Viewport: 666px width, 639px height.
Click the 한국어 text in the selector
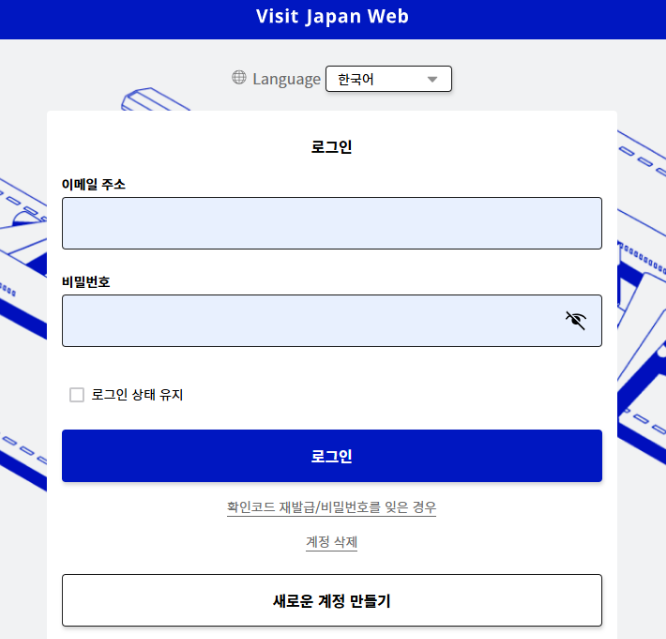tap(356, 79)
